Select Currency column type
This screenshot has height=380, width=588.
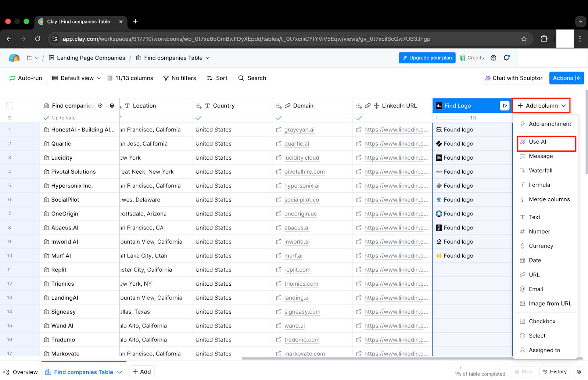(545, 246)
